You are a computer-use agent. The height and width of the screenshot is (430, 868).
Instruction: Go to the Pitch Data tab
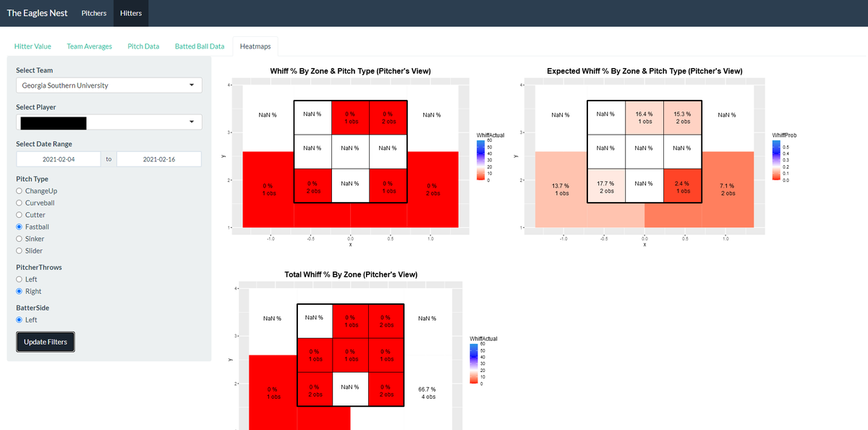(143, 46)
